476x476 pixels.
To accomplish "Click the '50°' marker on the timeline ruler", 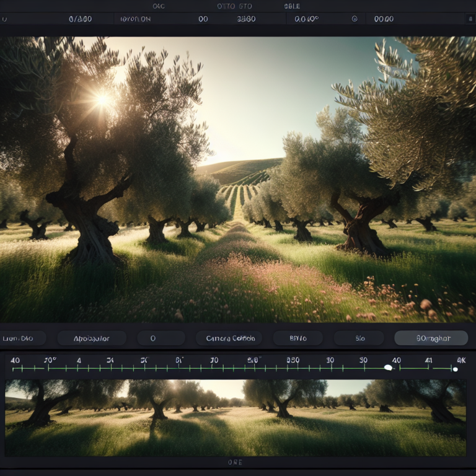I will [50, 360].
